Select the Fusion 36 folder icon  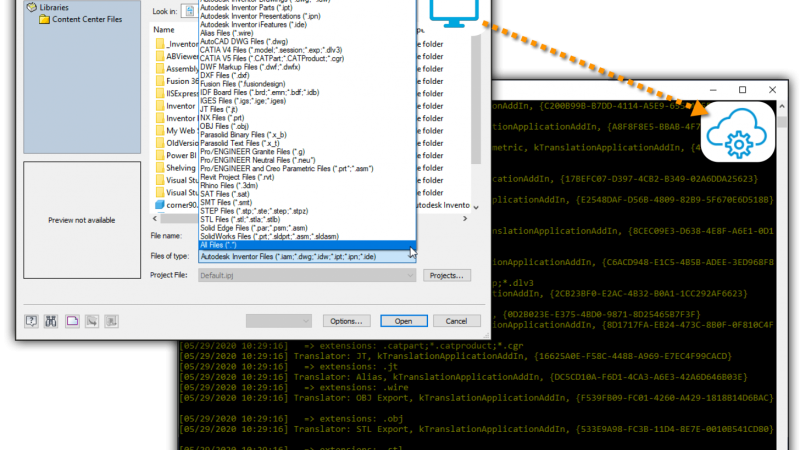[160, 81]
